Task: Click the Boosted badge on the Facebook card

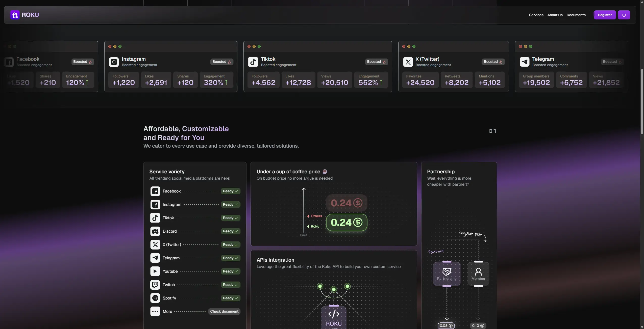Action: click(x=83, y=62)
